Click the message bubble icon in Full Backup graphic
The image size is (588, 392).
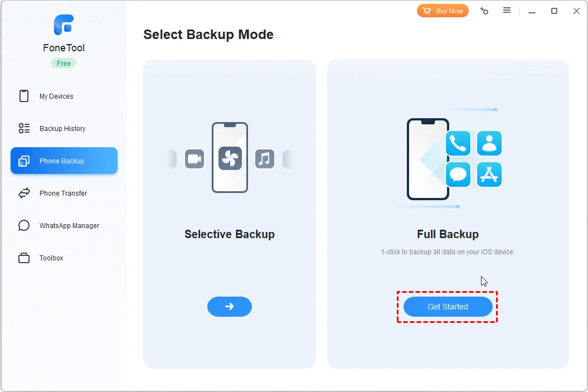pyautogui.click(x=458, y=175)
